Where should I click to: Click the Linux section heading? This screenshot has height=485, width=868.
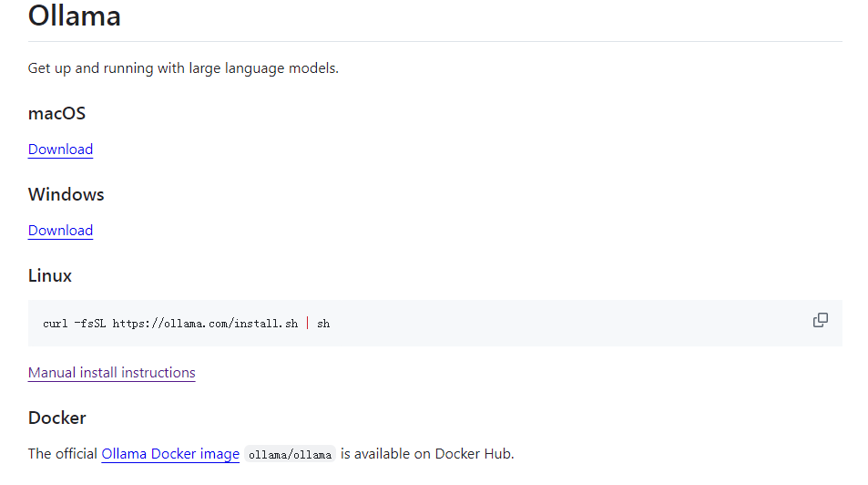50,275
